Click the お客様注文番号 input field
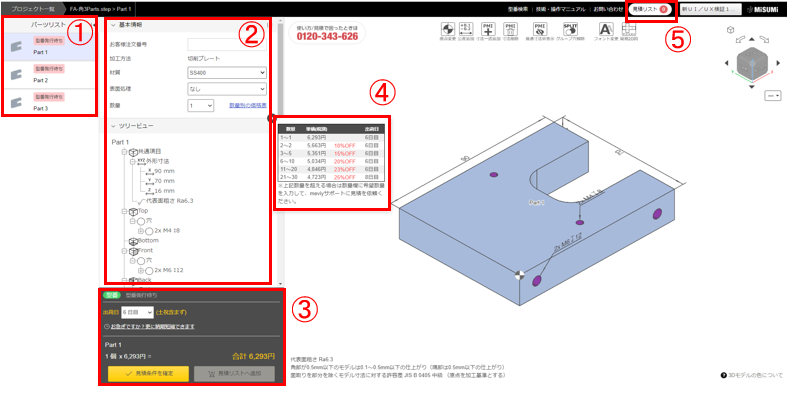787x393 pixels. (227, 45)
